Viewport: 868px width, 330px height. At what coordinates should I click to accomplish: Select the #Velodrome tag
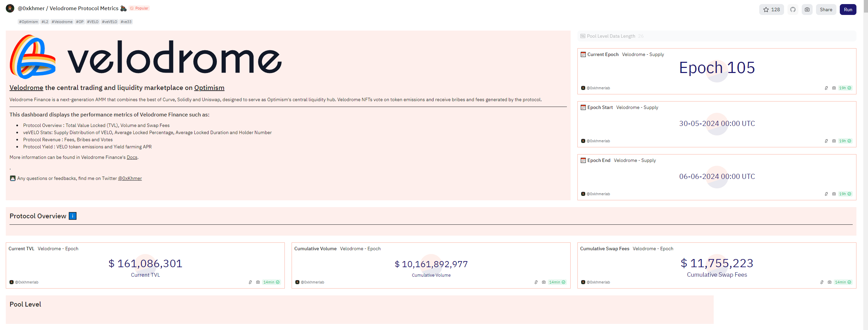click(62, 22)
